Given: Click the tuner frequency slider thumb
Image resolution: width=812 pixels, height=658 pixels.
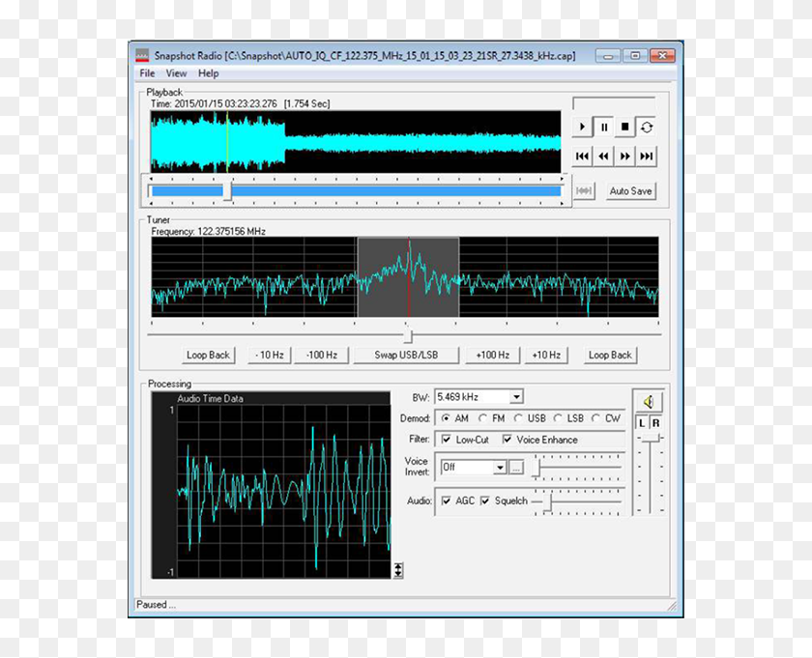Looking at the screenshot, I should [x=408, y=335].
